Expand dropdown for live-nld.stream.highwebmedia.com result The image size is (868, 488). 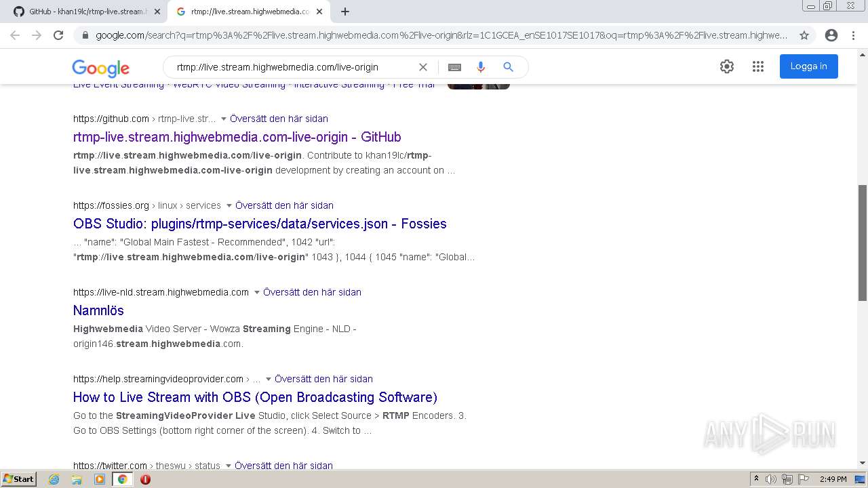pos(257,292)
